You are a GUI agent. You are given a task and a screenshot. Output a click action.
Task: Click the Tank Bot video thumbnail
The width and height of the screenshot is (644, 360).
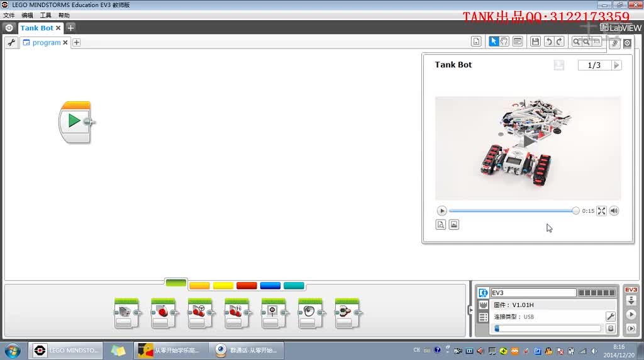tap(528, 148)
